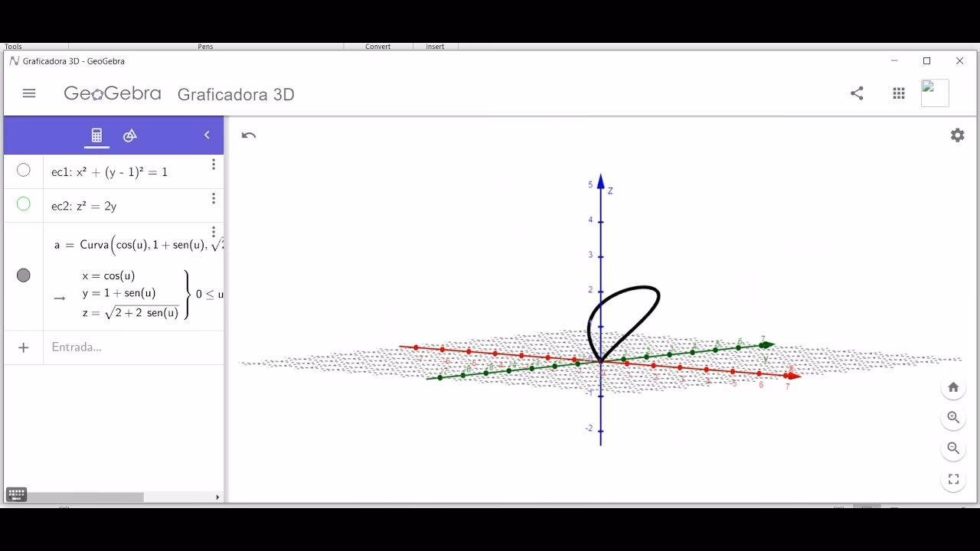Select the zoom in magnifier icon
The height and width of the screenshot is (551, 980).
point(953,418)
